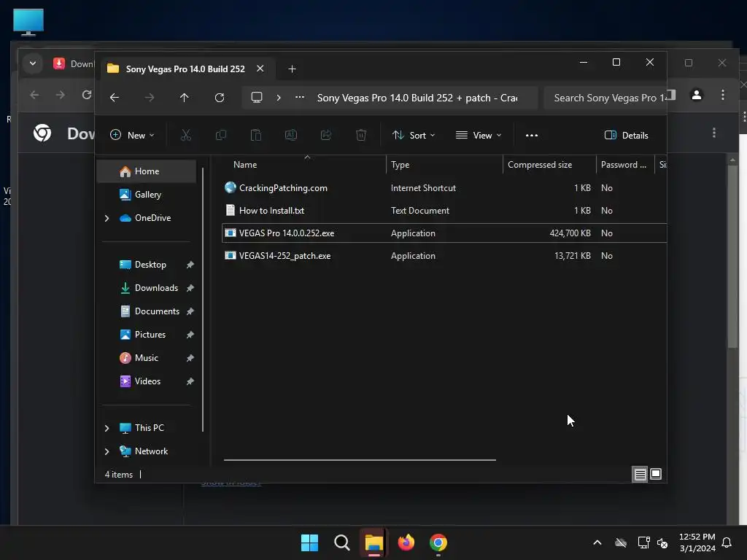Click the Desktop monitor icon on desktop

[28, 22]
